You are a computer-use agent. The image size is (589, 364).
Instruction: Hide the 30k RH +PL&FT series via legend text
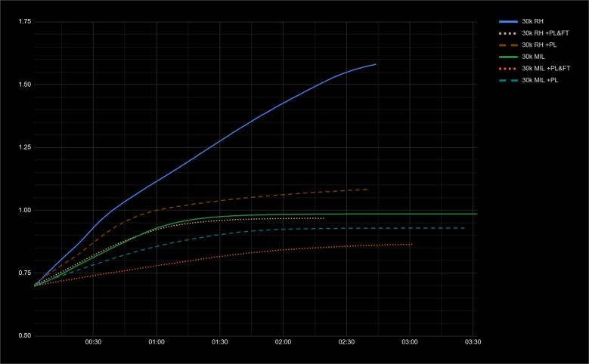544,34
